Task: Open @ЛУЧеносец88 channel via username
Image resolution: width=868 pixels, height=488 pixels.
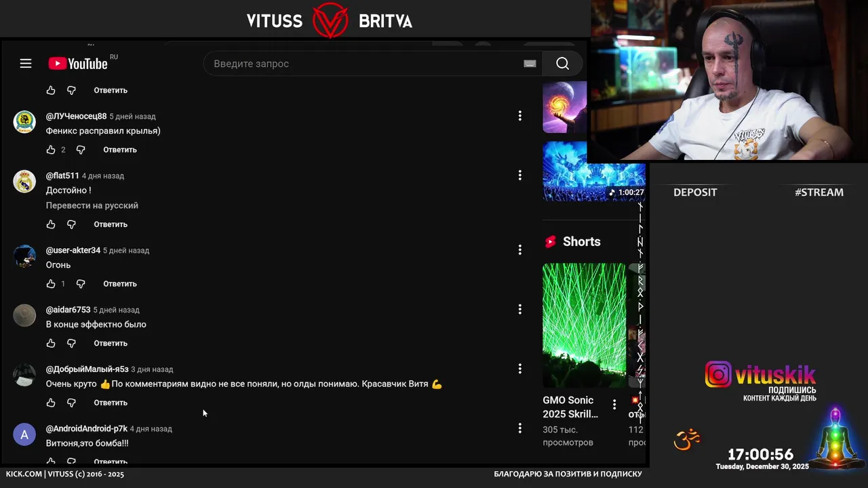Action: (76, 117)
